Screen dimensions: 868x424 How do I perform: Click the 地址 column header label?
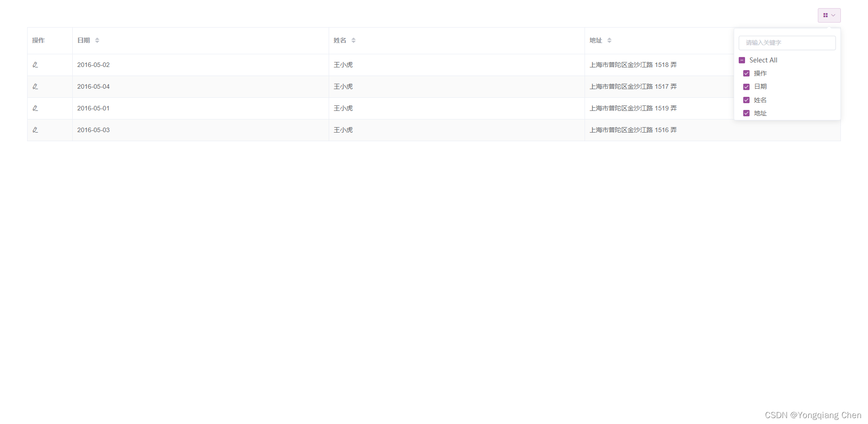[596, 40]
